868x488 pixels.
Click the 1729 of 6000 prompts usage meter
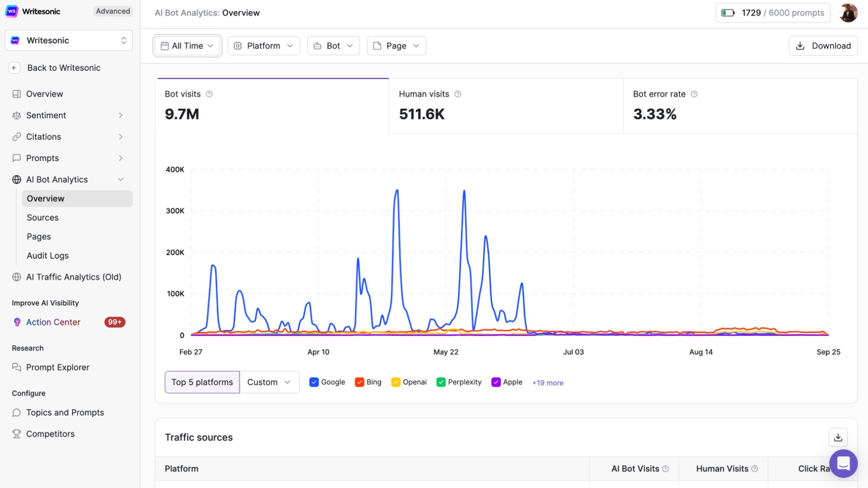tap(773, 12)
